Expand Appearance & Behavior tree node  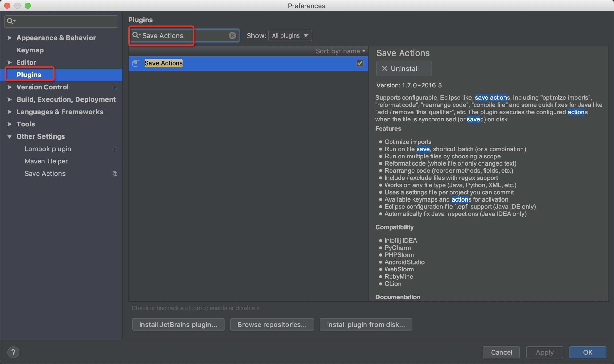[10, 38]
